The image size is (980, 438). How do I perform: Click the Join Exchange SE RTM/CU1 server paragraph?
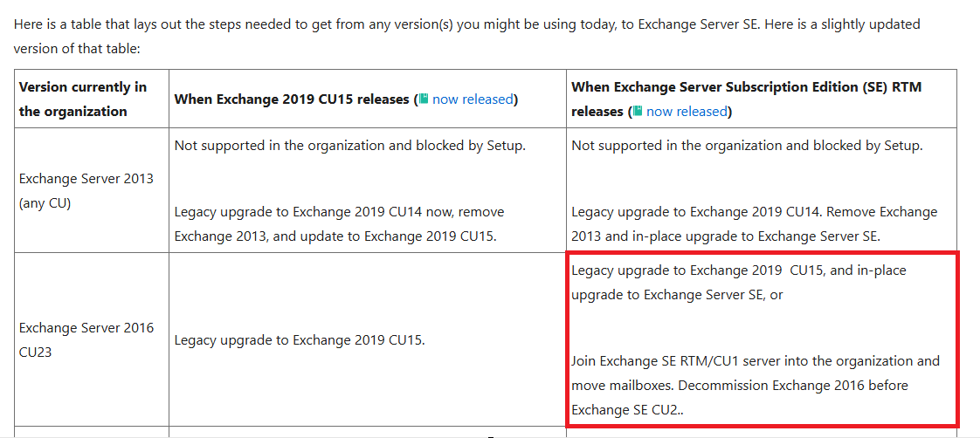756,373
